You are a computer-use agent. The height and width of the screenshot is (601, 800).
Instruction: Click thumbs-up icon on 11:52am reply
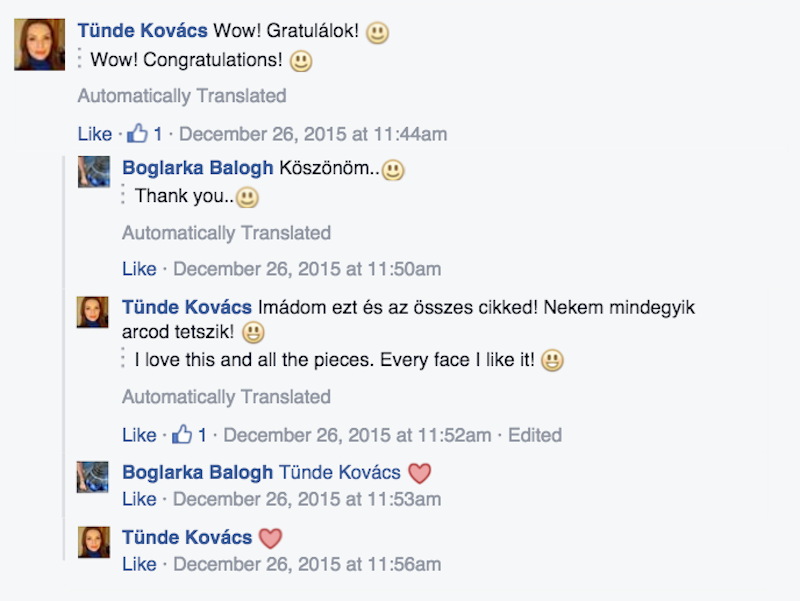[x=182, y=435]
